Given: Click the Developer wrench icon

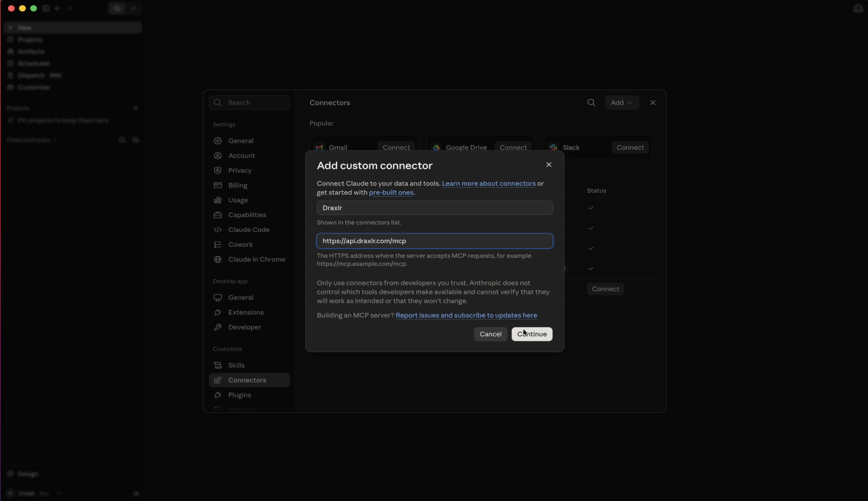Looking at the screenshot, I should (217, 327).
